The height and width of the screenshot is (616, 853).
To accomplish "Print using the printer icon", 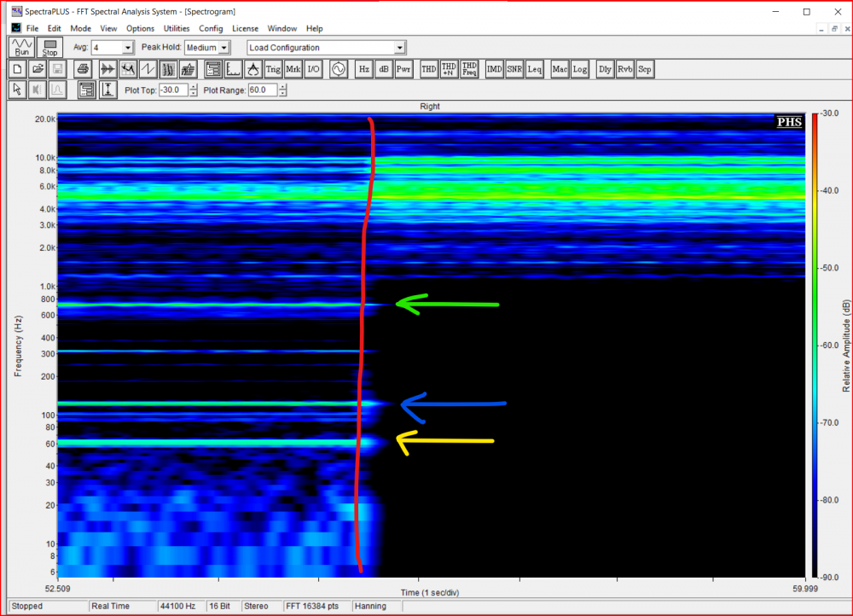I will click(x=83, y=69).
